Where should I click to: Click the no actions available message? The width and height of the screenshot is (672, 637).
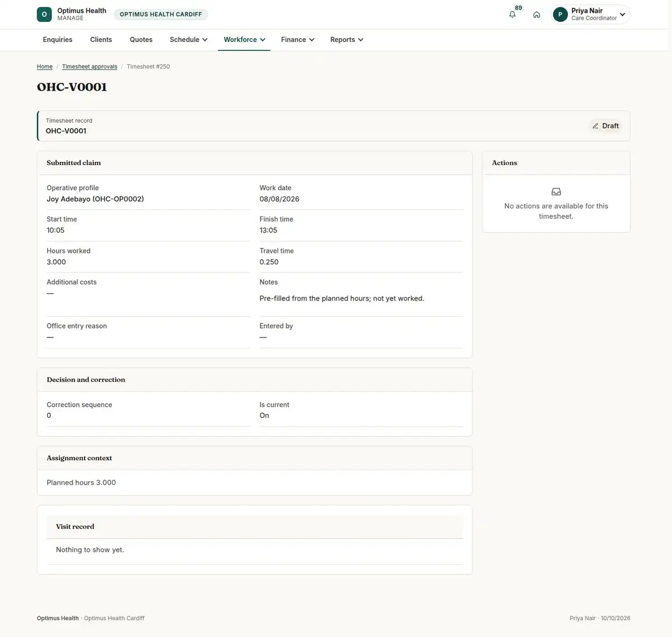point(556,211)
